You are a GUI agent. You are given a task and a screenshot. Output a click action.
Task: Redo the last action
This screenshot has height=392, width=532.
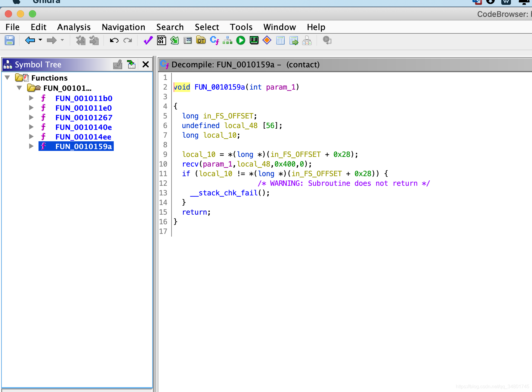point(128,40)
